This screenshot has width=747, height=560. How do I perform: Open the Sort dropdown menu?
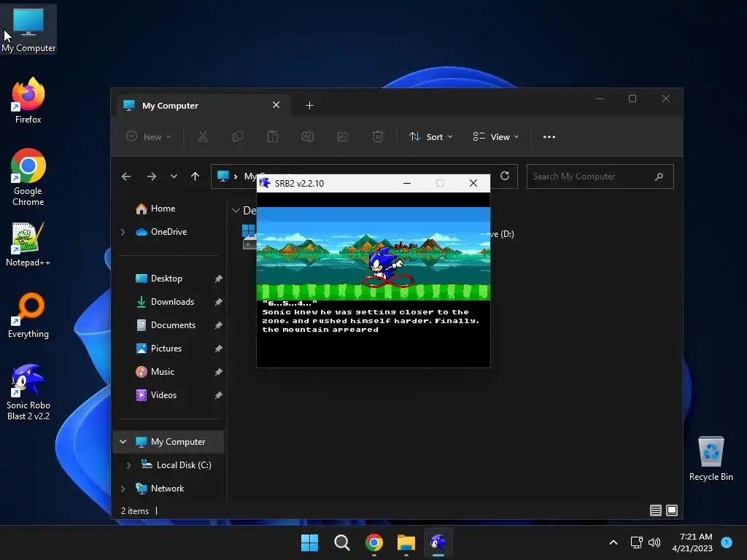[x=430, y=136]
